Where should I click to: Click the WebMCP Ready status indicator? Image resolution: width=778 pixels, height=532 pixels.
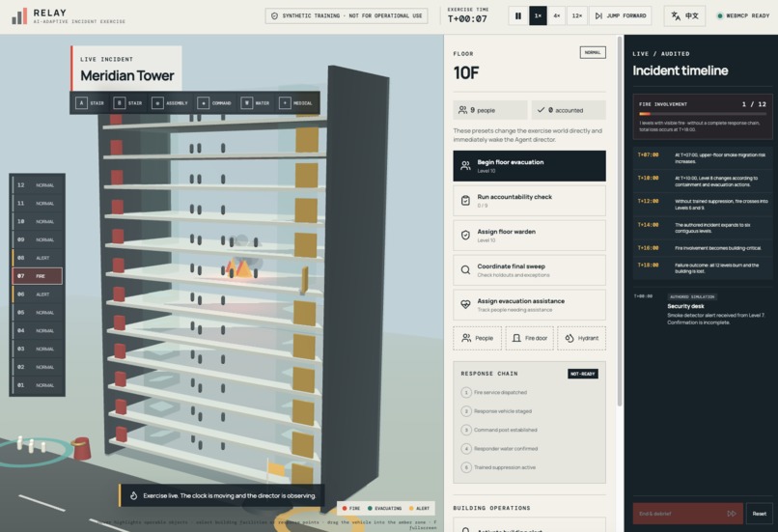pyautogui.click(x=743, y=15)
